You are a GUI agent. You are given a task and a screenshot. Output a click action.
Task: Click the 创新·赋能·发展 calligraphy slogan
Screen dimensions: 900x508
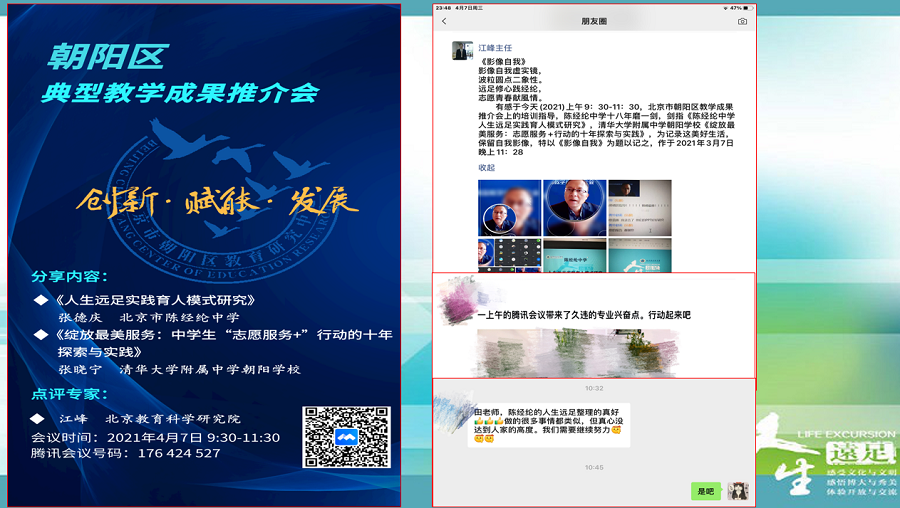(217, 202)
